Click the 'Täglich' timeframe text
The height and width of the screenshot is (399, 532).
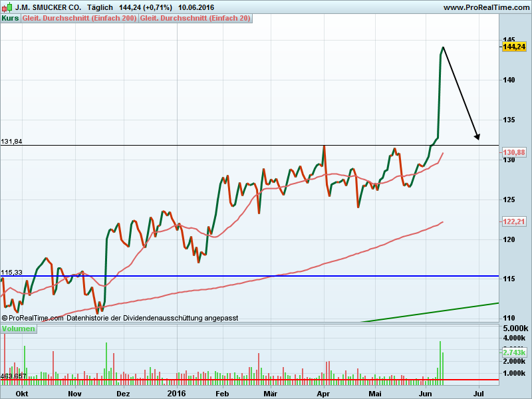click(100, 7)
